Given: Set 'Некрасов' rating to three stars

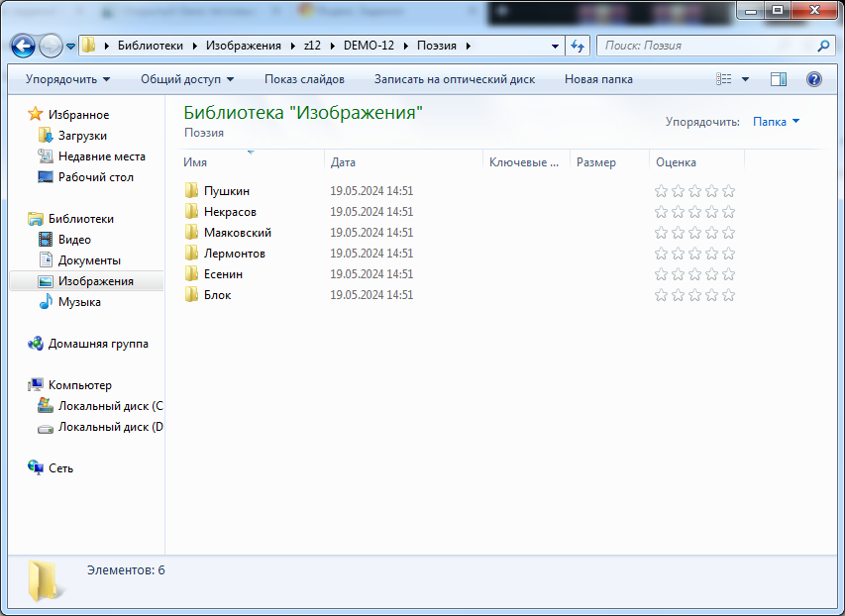Looking at the screenshot, I should (694, 212).
